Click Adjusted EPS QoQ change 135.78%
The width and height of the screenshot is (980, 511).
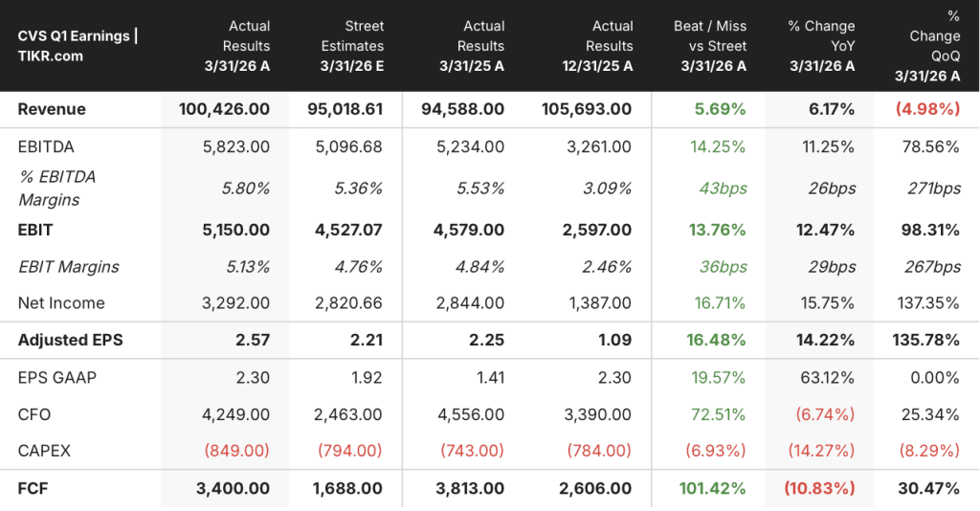(926, 340)
